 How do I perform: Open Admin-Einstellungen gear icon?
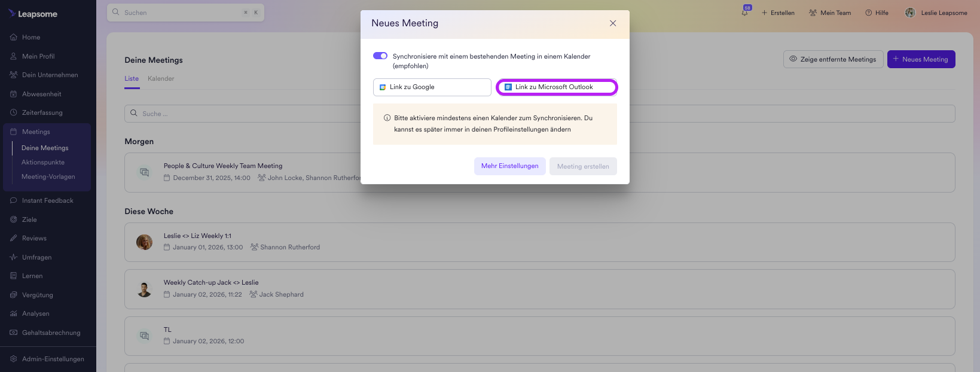[14, 359]
